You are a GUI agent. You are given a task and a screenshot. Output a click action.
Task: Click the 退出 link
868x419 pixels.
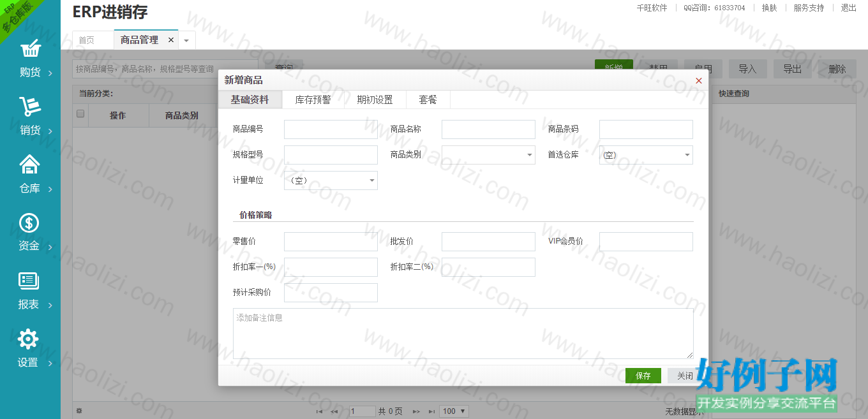click(x=848, y=8)
